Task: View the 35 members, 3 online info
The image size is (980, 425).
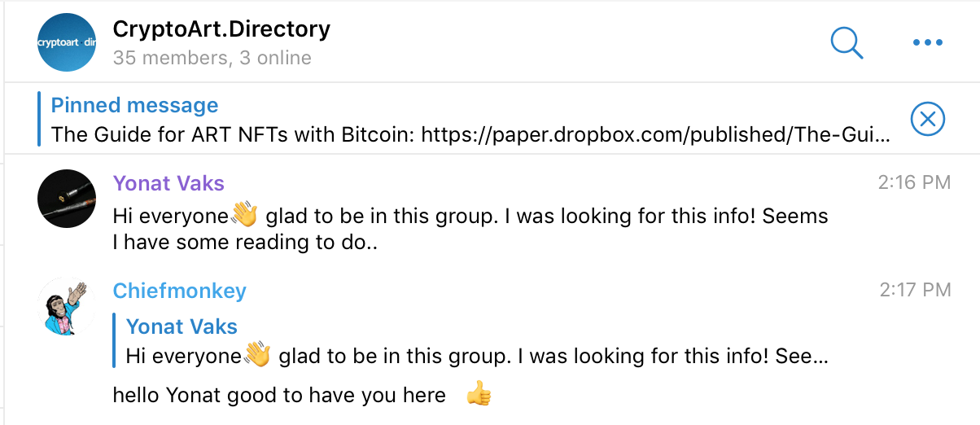Action: coord(212,58)
